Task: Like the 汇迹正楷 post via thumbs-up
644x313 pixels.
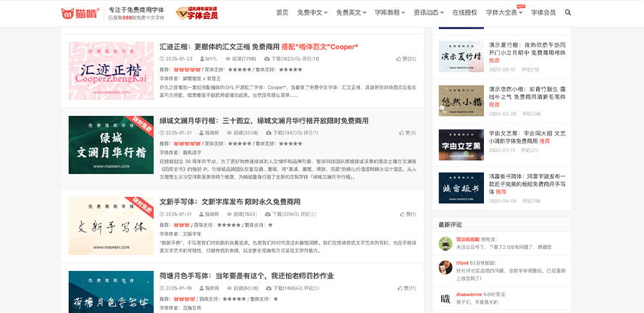Action: [406, 59]
